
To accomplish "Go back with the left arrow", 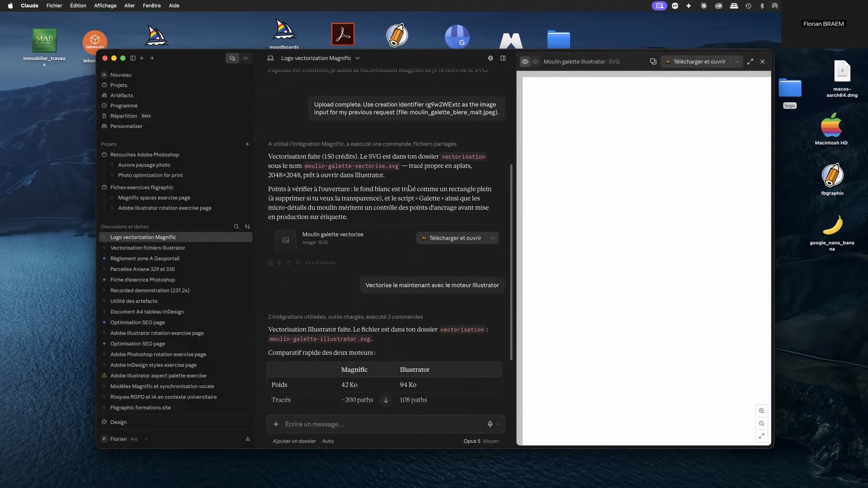I will tap(142, 58).
